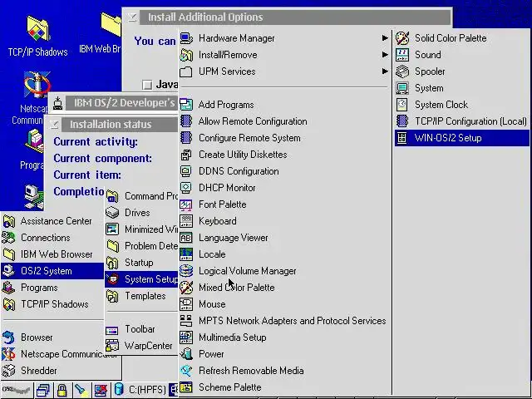Click the Logical Volume Manager icon
532x399 pixels.
click(186, 271)
